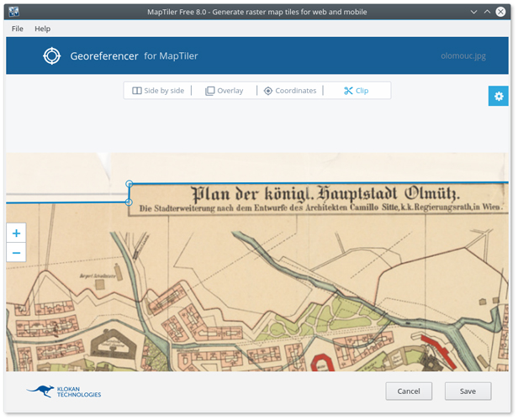
Task: Zoom out with the minus button
Action: [16, 253]
